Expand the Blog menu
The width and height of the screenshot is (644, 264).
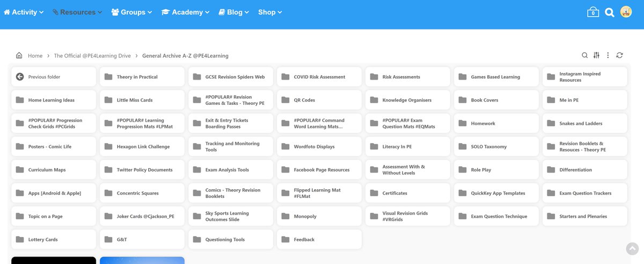click(x=234, y=12)
